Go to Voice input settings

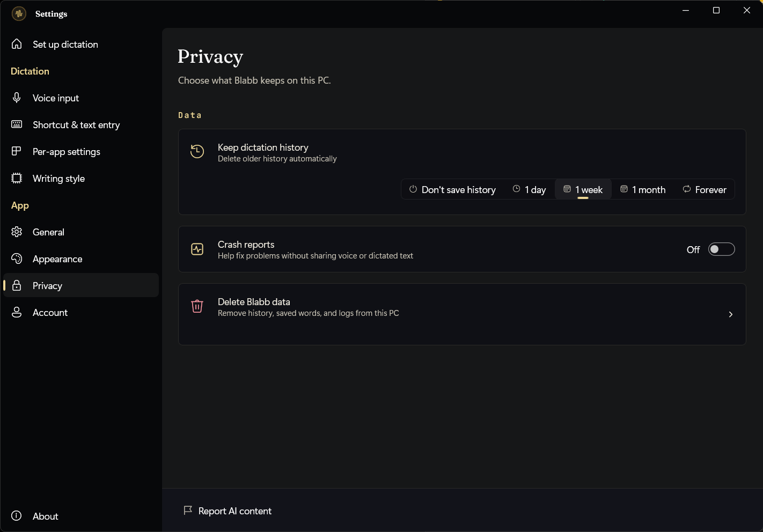[81, 98]
